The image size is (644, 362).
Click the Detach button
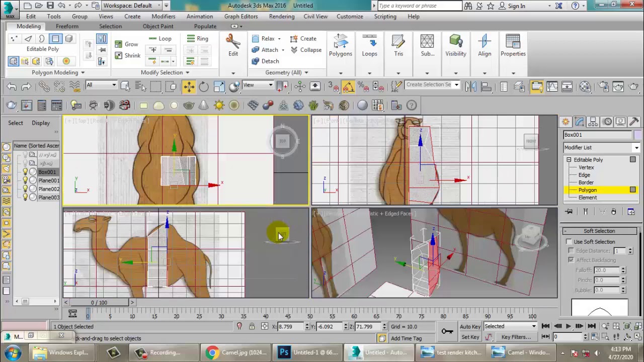(265, 61)
